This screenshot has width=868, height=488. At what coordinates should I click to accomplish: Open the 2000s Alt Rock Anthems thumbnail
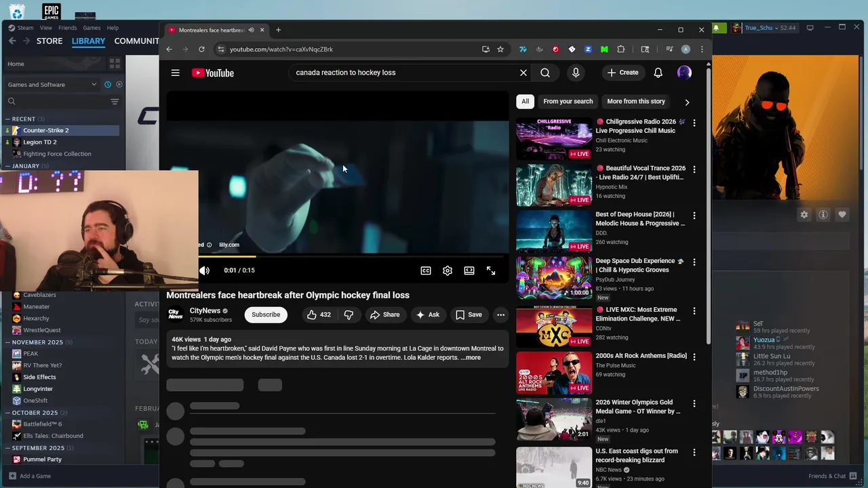pos(554,373)
